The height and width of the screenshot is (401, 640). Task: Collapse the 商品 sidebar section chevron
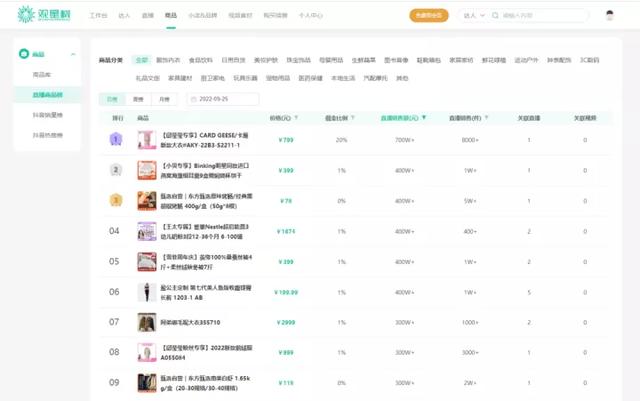point(73,53)
